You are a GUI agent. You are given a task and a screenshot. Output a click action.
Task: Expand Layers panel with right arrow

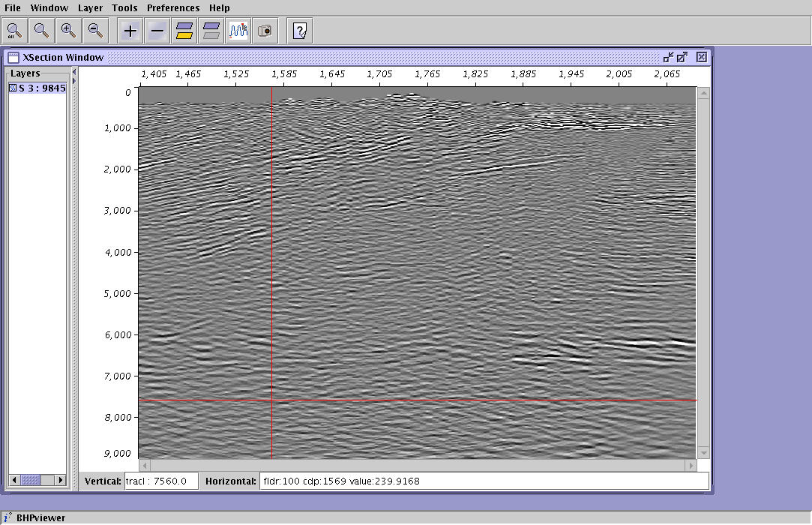click(74, 81)
